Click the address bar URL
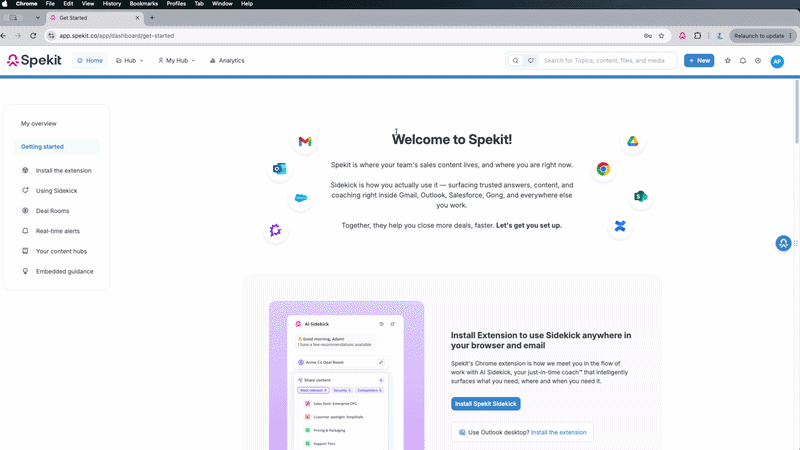Image resolution: width=800 pixels, height=450 pixels. (116, 36)
